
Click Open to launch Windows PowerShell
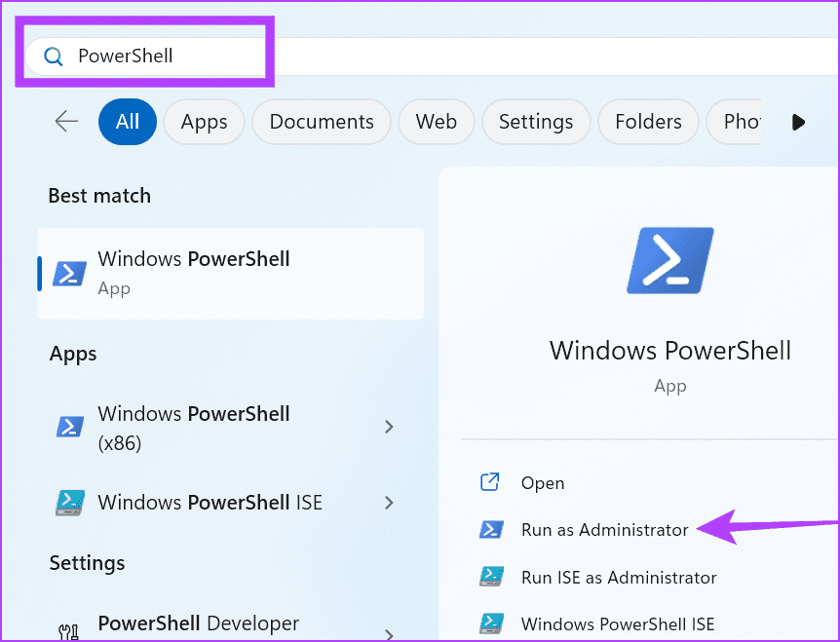tap(543, 482)
